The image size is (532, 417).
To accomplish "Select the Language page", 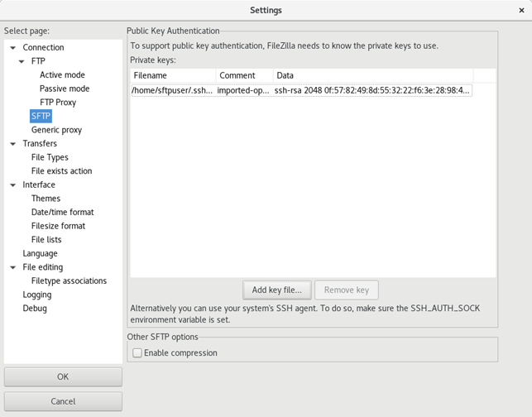I will point(40,253).
